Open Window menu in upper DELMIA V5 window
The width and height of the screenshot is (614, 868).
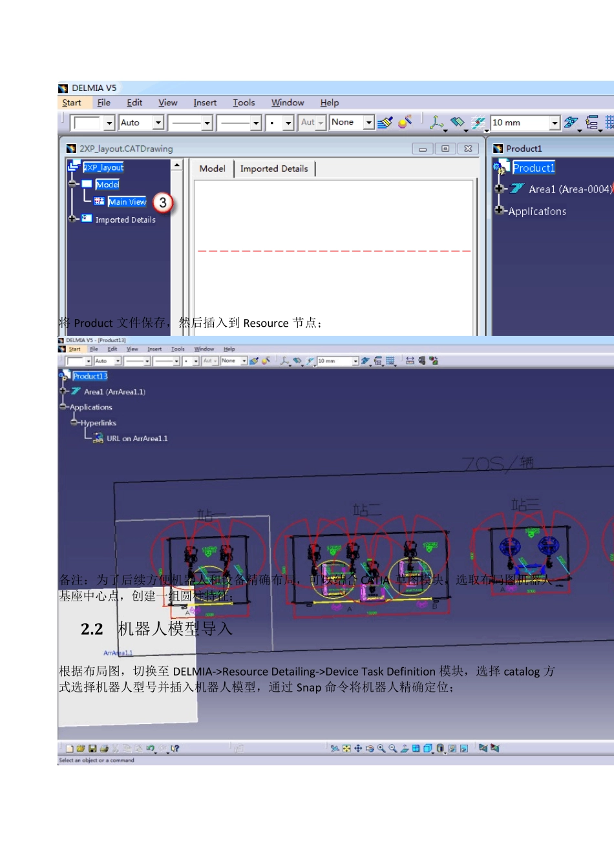288,103
